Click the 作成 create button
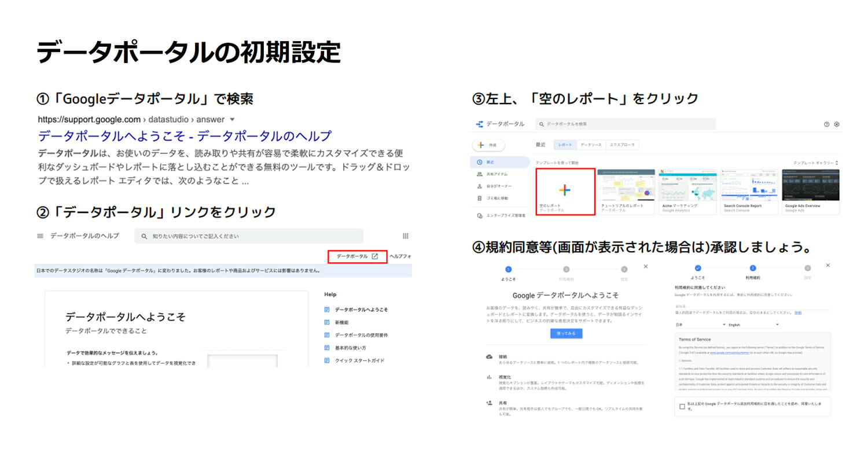The width and height of the screenshot is (868, 453). [x=490, y=145]
